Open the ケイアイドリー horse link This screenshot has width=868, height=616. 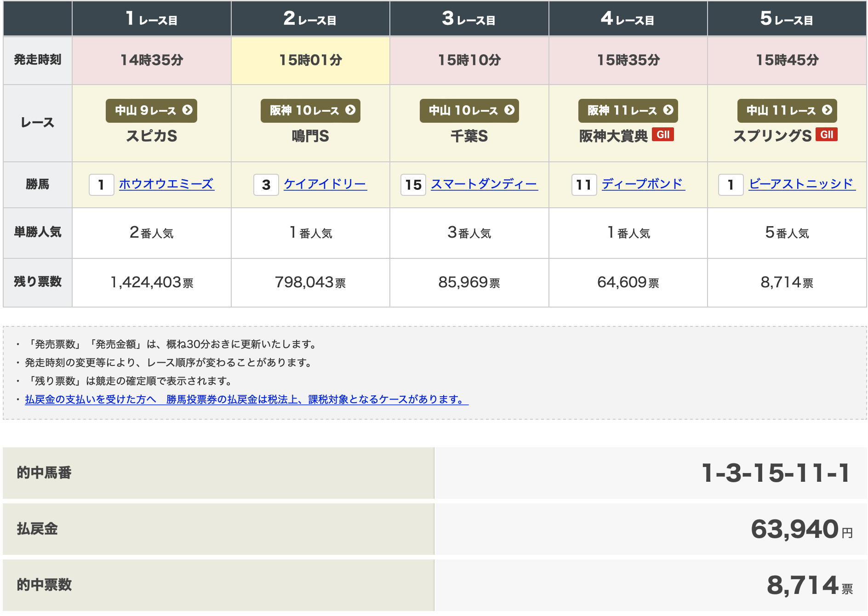[x=325, y=184]
